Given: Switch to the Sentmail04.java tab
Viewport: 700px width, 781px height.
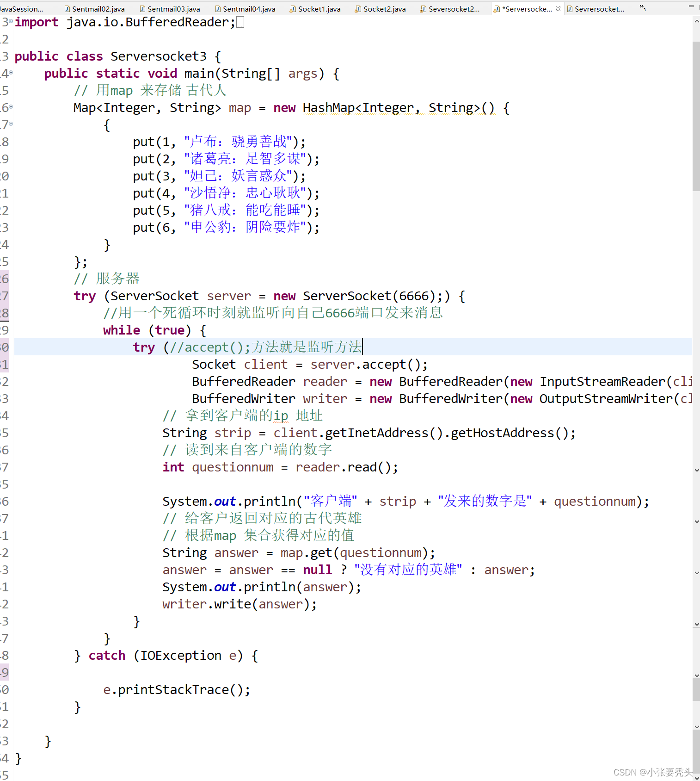Looking at the screenshot, I should pos(245,9).
